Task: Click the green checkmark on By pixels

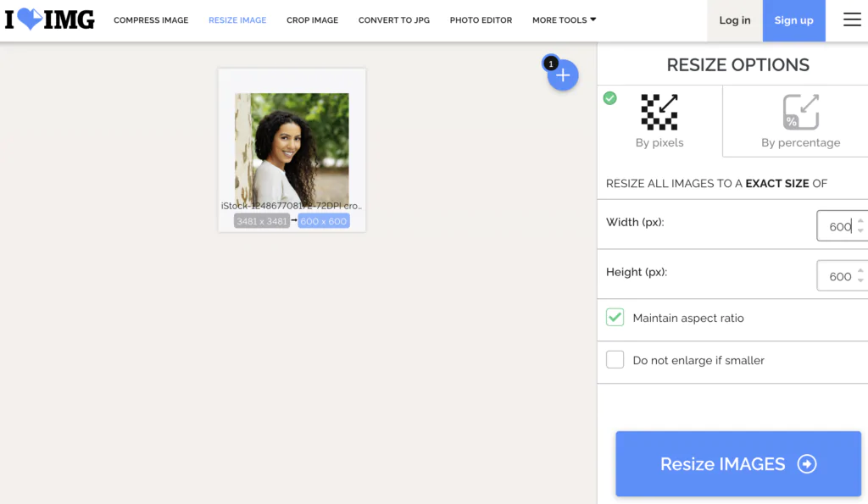Action: [609, 98]
